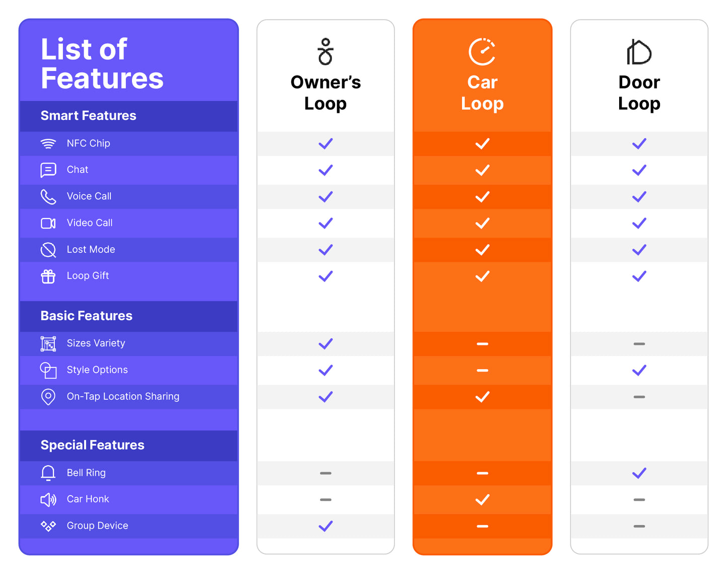Click Car Loop Car Honk checkmark
Viewport: 728px width, 574px height.
482,499
